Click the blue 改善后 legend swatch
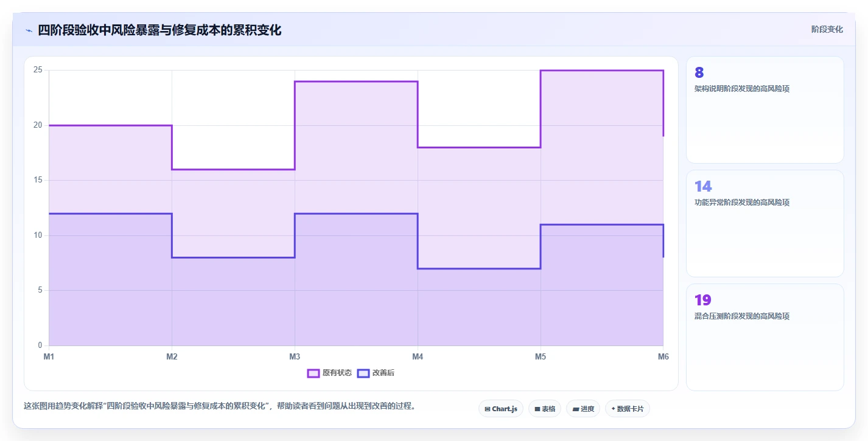This screenshot has height=441, width=868. (363, 373)
